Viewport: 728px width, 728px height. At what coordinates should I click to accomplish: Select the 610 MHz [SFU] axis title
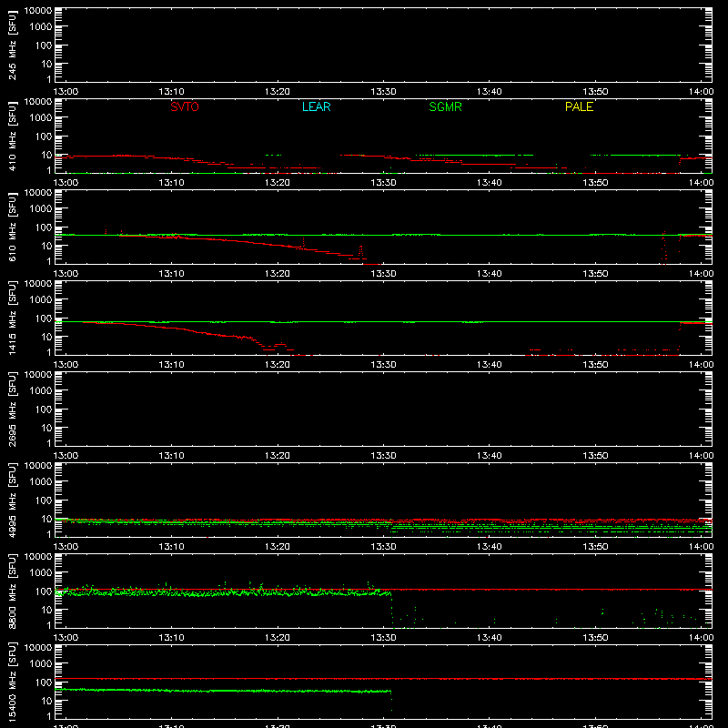coord(12,227)
